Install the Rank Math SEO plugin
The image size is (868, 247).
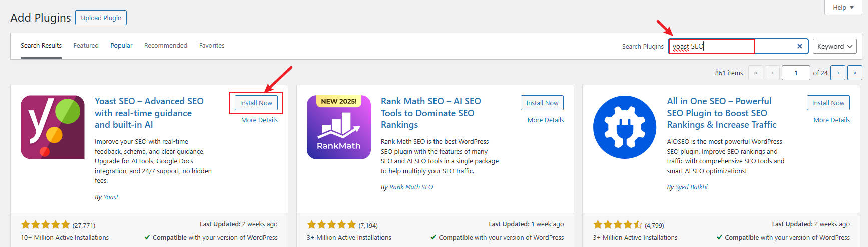(x=542, y=103)
